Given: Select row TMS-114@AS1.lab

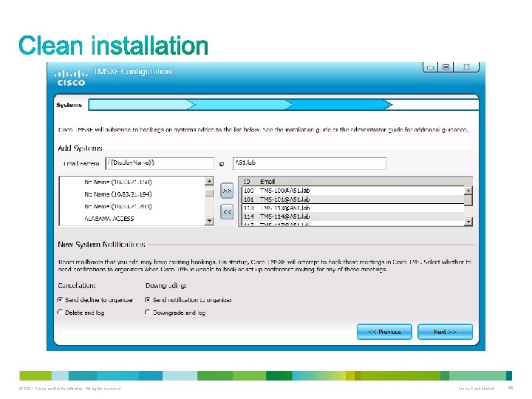Looking at the screenshot, I should click(353, 216).
